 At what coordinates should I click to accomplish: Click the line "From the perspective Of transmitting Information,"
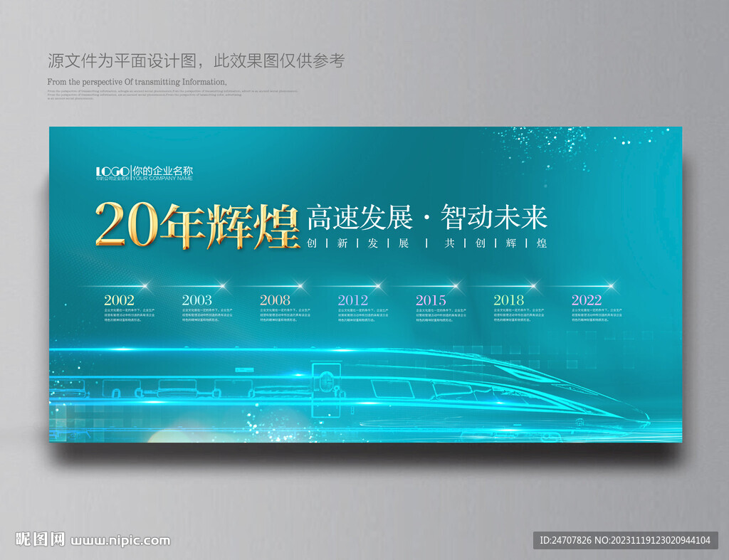click(137, 82)
